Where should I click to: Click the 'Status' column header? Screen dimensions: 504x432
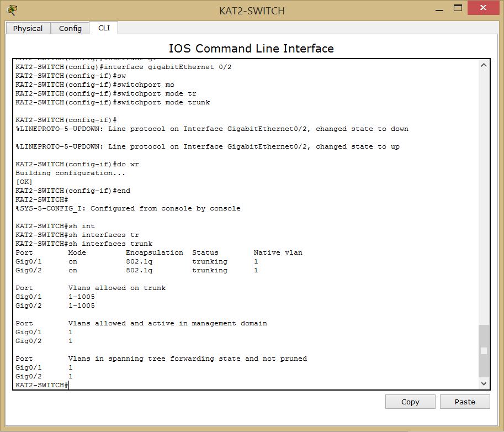point(205,252)
